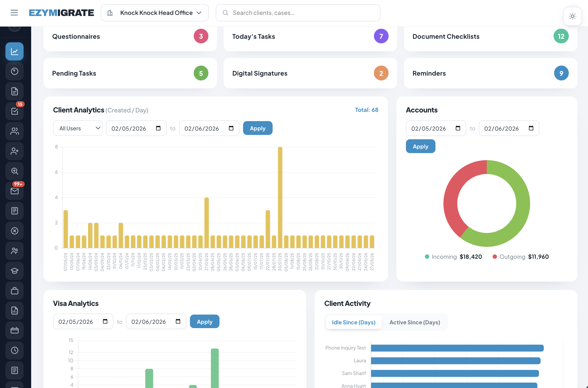Screen dimensions: 588x388
Task: Open the All Users dropdown
Action: 78,128
